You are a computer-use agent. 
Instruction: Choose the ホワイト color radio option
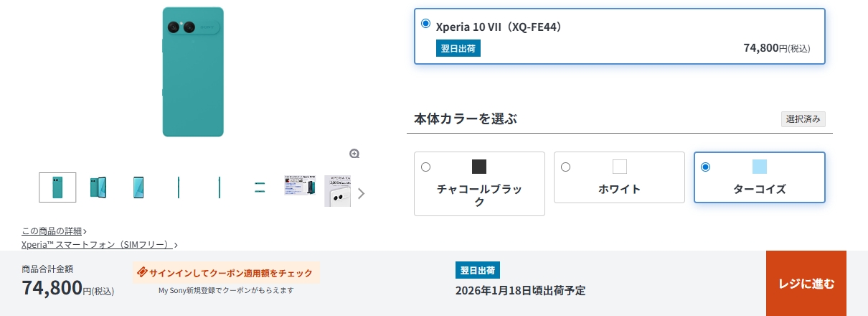565,167
